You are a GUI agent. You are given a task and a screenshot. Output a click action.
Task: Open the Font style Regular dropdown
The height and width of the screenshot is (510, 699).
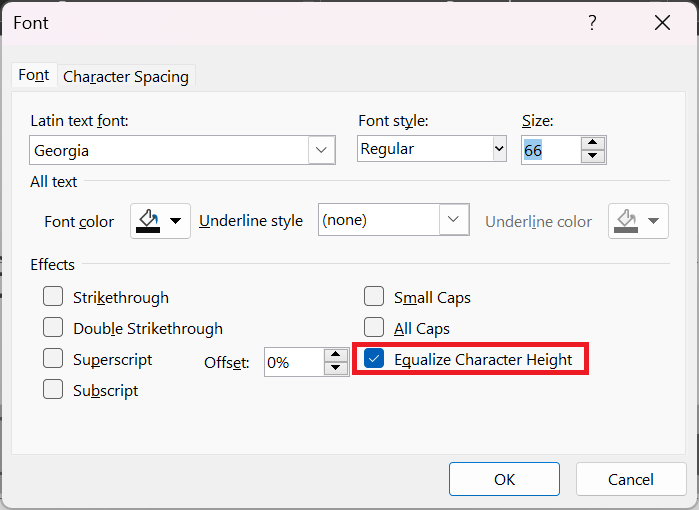(x=432, y=148)
